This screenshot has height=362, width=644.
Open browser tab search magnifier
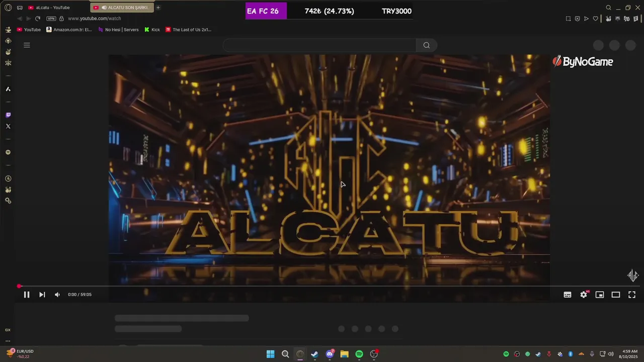tap(608, 8)
